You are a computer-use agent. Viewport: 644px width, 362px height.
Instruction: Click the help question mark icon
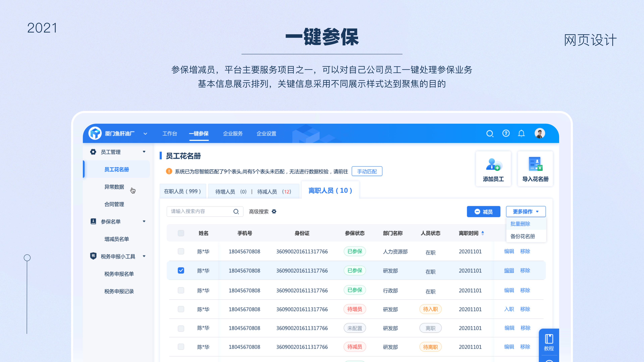(506, 133)
